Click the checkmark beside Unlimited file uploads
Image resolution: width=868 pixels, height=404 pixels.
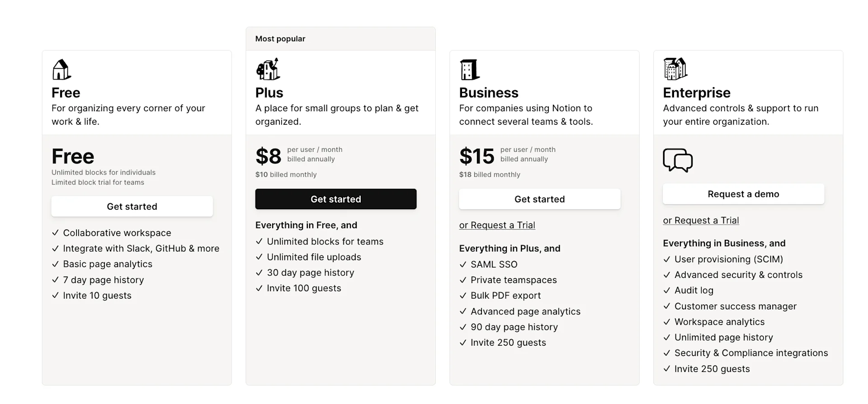[x=259, y=257]
